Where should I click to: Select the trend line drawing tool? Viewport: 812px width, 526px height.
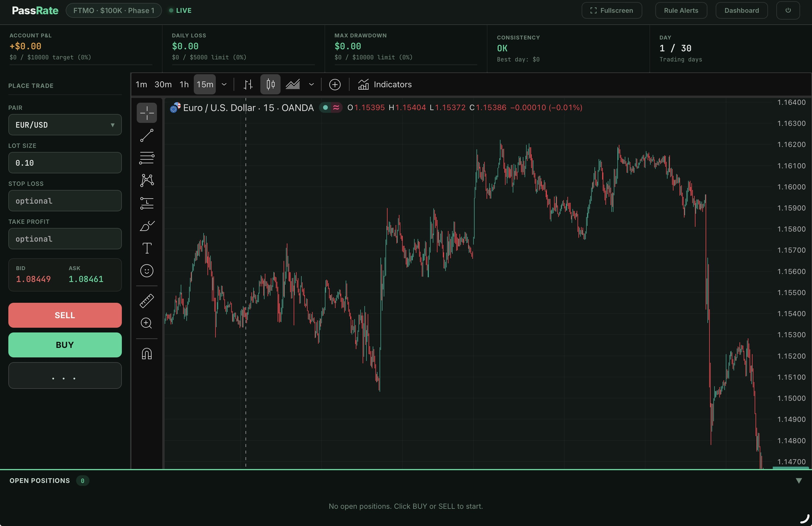click(x=147, y=135)
